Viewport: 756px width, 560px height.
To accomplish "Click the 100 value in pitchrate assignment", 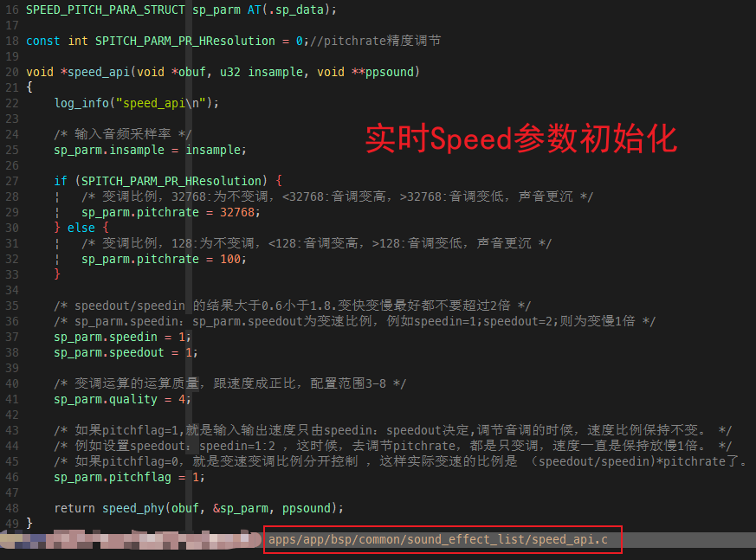I will [x=231, y=259].
